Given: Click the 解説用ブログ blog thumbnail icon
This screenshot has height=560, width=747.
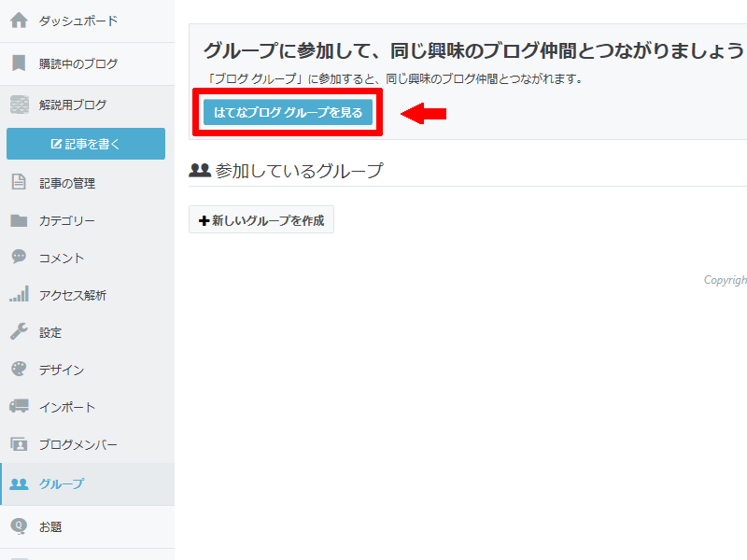Looking at the screenshot, I should 20,105.
